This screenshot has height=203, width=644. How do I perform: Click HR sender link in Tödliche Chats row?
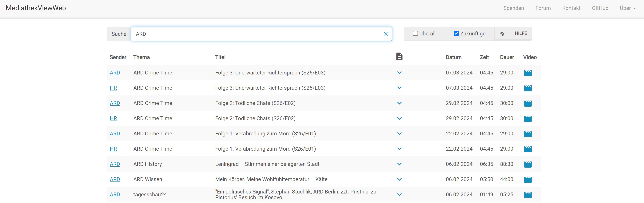tap(113, 119)
